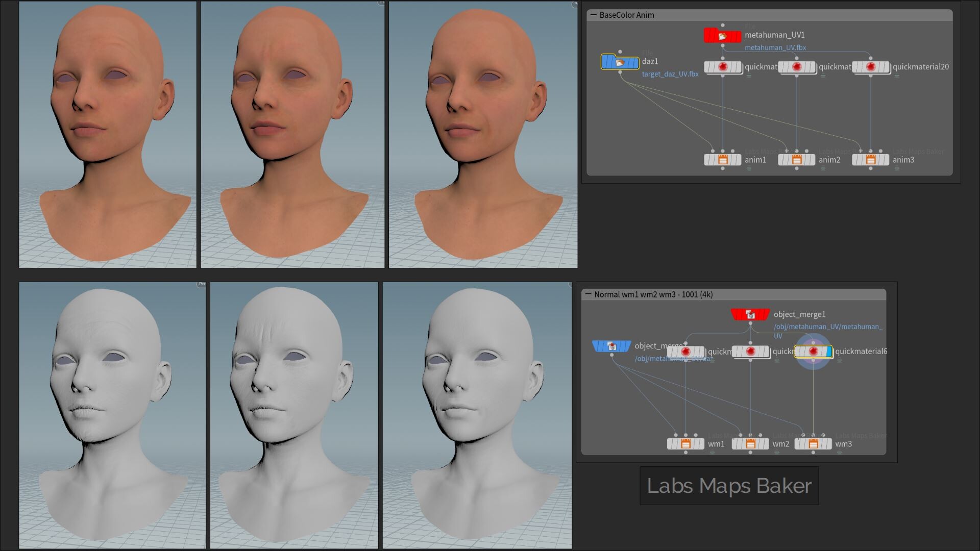Collapse the Normal wm1 wm2 wm3 network box
This screenshot has width=980, height=551.
point(588,294)
